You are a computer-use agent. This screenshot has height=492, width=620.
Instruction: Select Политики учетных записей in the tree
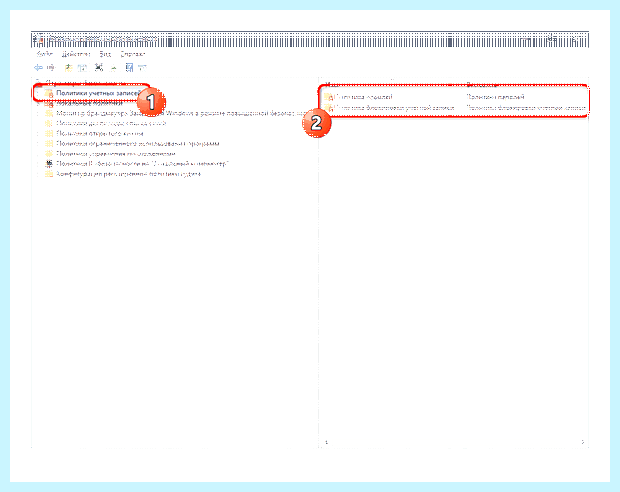coord(98,93)
